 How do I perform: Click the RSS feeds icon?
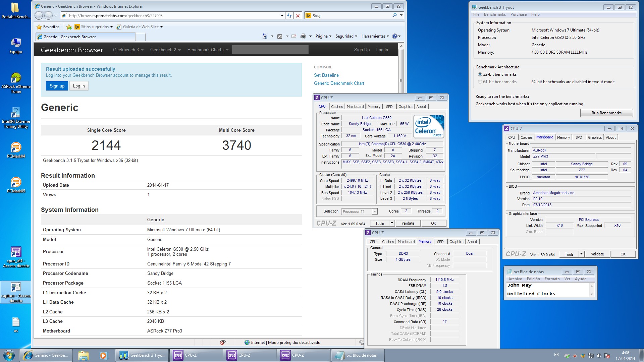tap(280, 36)
